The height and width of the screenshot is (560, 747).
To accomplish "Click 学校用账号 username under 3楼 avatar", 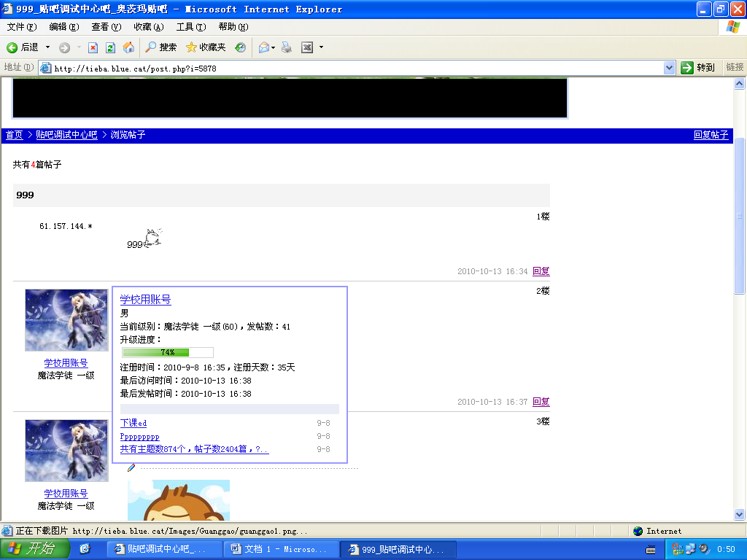I will (x=66, y=494).
